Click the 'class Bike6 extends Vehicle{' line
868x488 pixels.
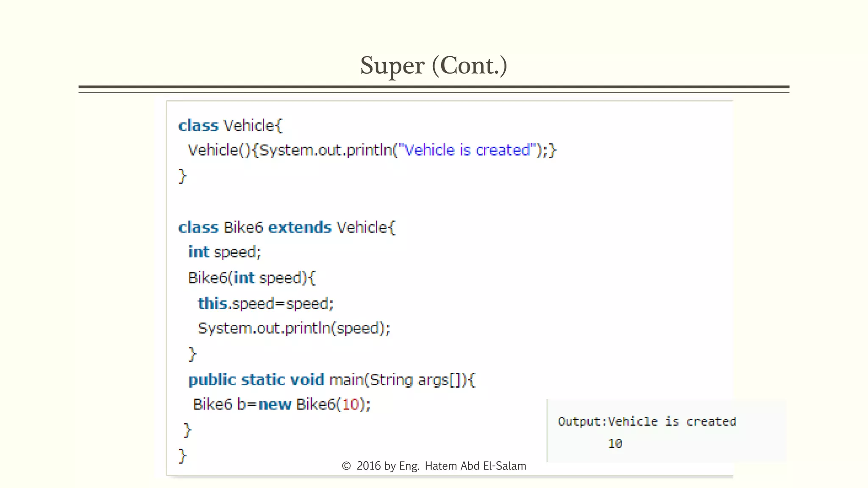coord(287,227)
